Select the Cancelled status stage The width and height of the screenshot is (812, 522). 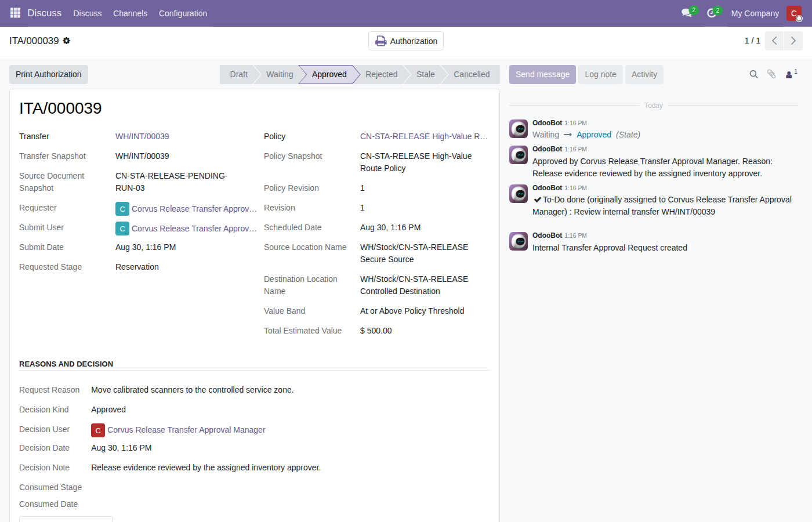472,74
